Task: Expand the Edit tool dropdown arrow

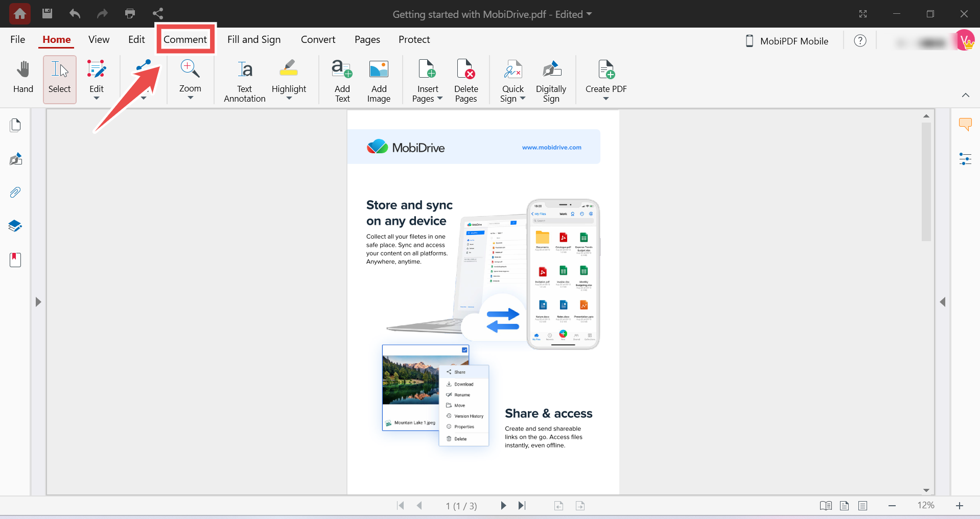Action: tap(97, 98)
